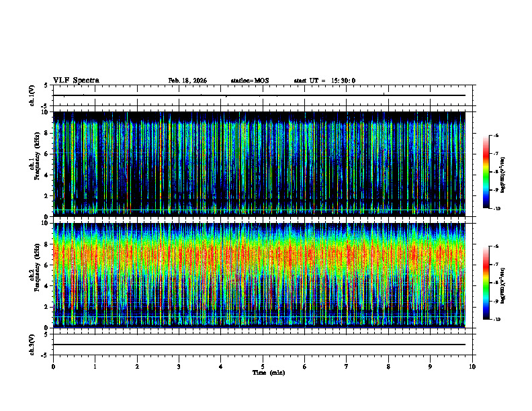Click the ch.2 spectrogram panel

(259, 275)
